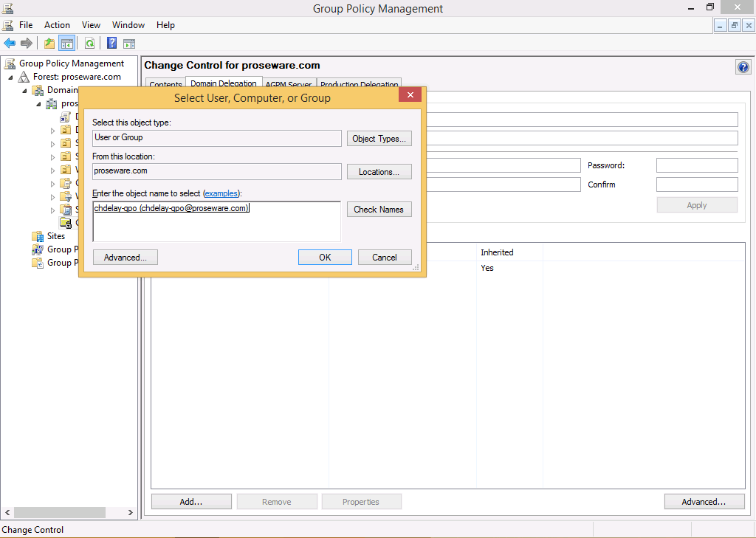The image size is (756, 538).
Task: Open the examples link in the dialog
Action: click(221, 193)
